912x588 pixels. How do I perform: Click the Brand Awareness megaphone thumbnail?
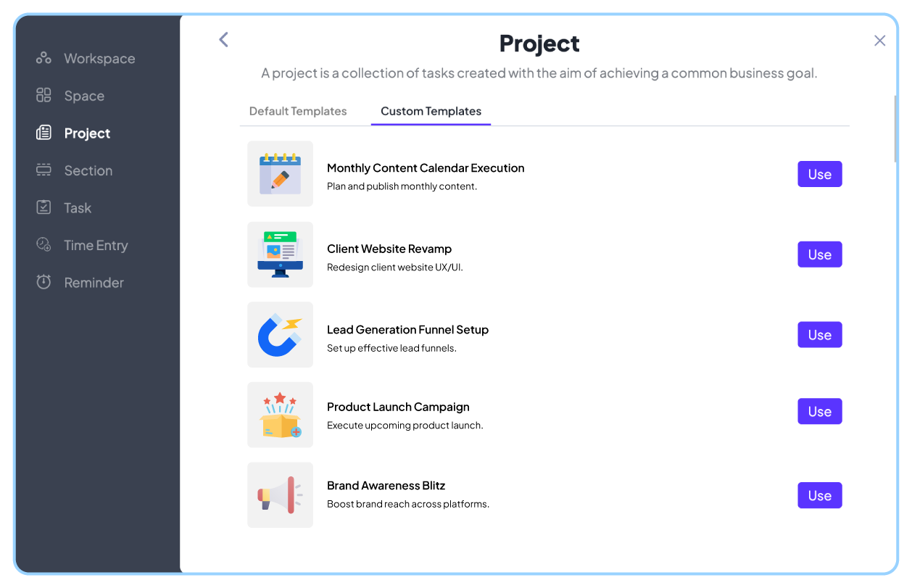(280, 495)
